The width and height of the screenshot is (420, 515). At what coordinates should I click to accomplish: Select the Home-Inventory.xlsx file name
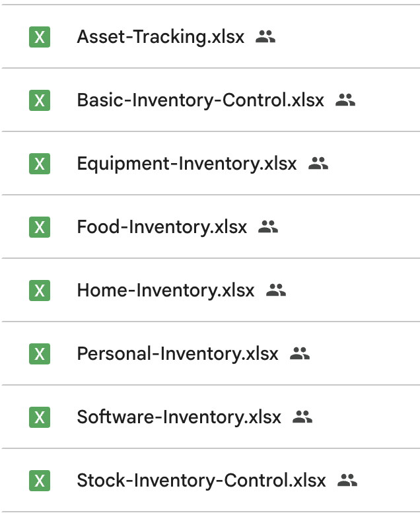pos(166,291)
